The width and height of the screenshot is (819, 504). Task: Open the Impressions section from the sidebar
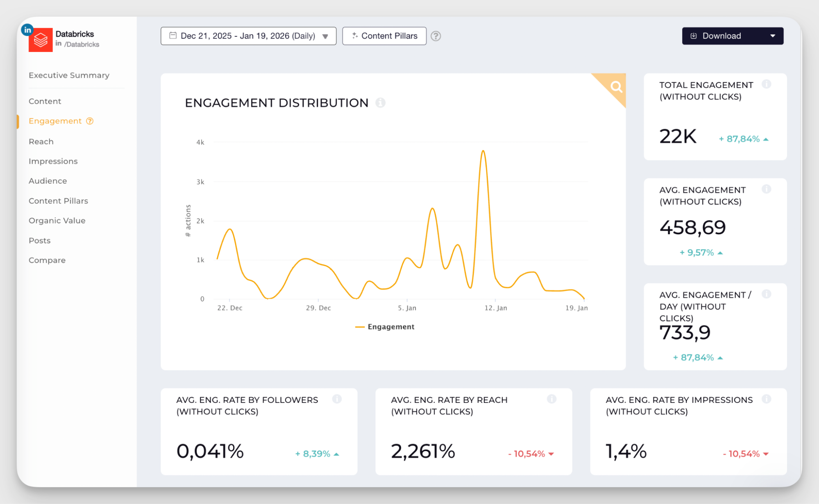[x=53, y=161]
